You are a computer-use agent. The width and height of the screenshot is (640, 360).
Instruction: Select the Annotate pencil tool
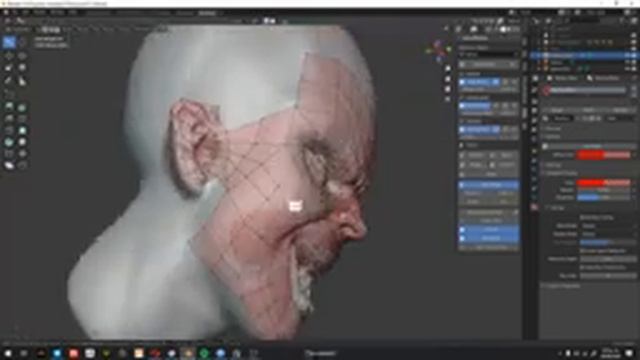pyautogui.click(x=9, y=81)
